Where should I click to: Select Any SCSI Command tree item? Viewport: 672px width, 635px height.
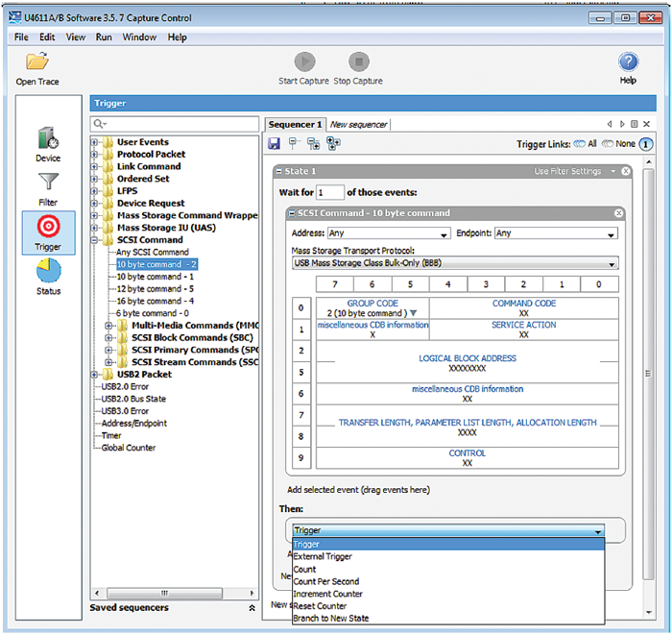pyautogui.click(x=152, y=252)
